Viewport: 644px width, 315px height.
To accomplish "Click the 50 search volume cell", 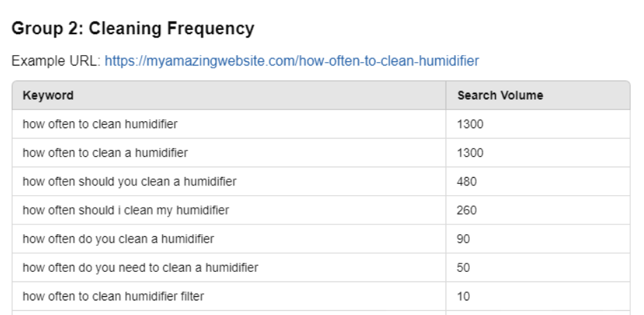I will 464,267.
